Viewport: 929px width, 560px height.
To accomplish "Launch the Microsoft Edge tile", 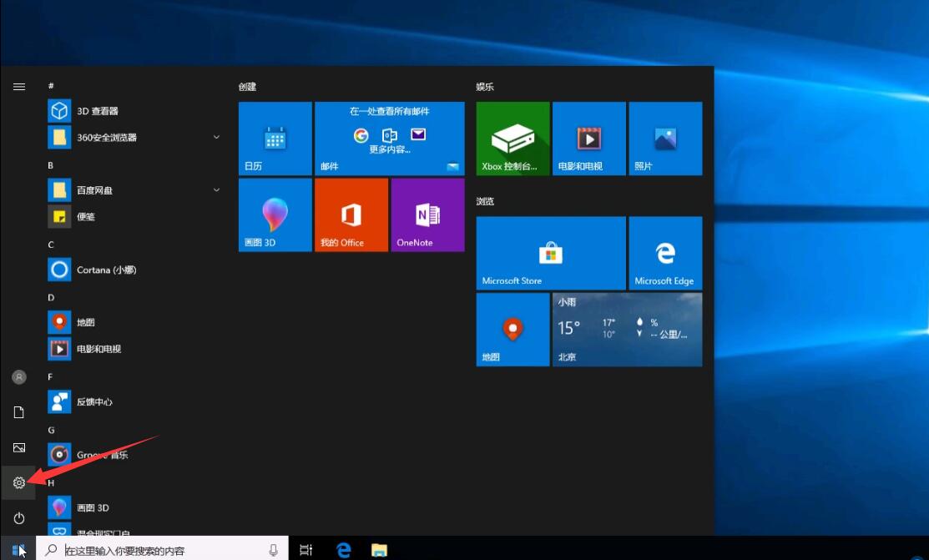I will 665,253.
